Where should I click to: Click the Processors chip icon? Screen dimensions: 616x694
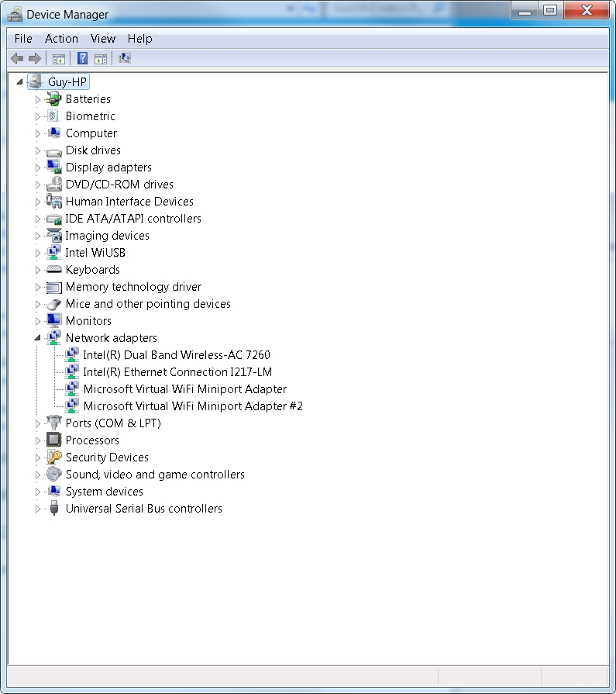point(53,440)
